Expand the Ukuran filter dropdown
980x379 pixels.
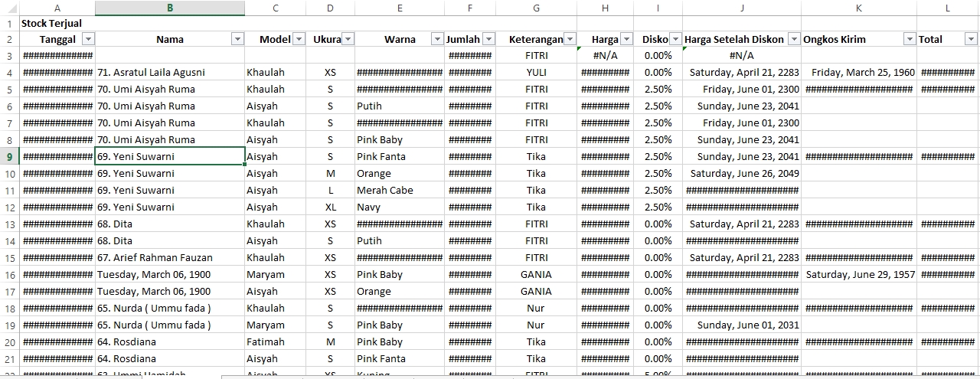click(x=348, y=39)
